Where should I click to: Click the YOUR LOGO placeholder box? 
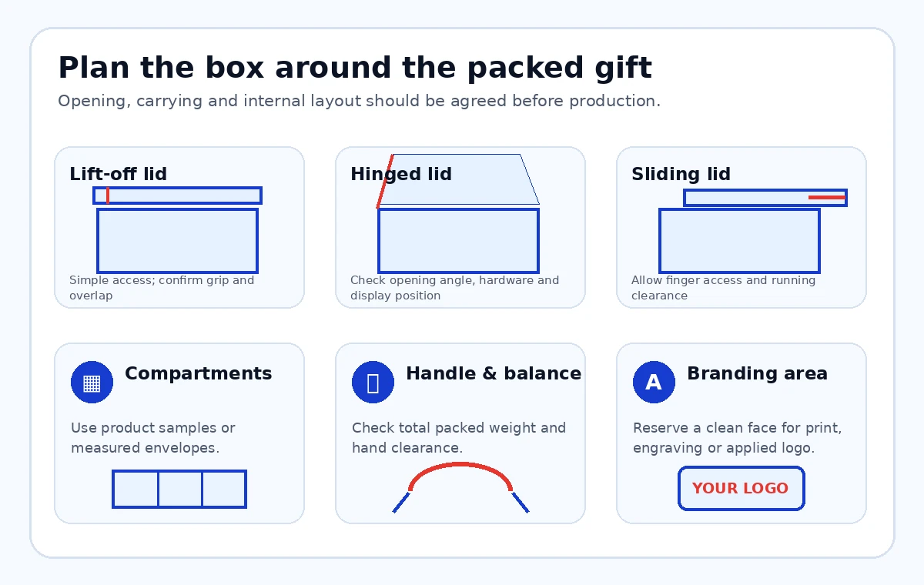point(741,488)
